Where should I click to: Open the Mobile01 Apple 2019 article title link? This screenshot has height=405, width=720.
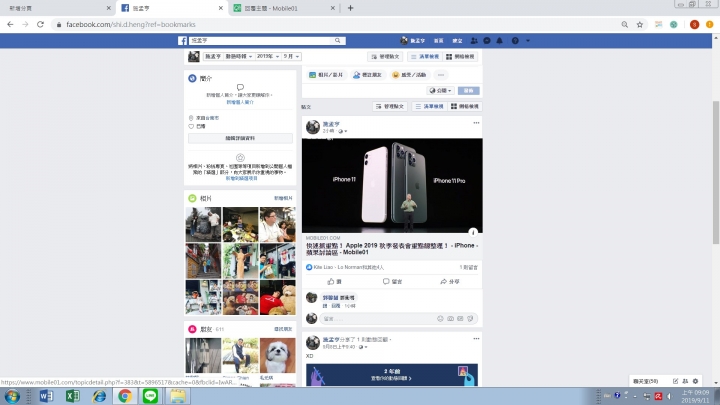click(392, 249)
